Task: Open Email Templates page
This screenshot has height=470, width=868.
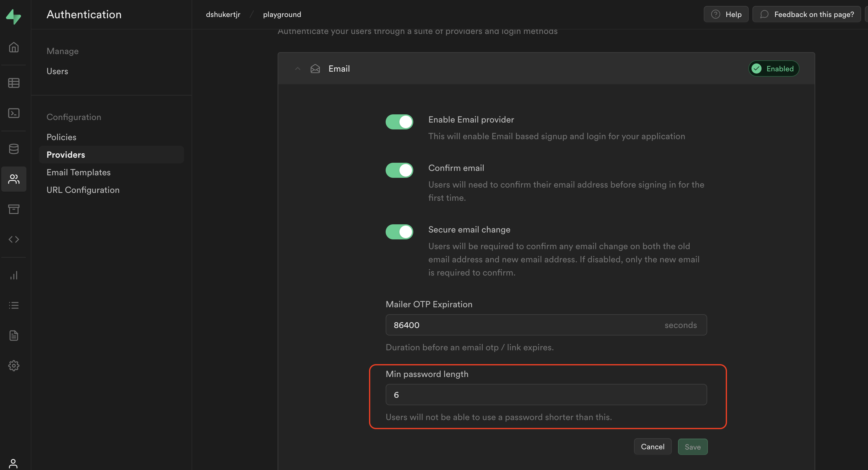Action: coord(79,172)
